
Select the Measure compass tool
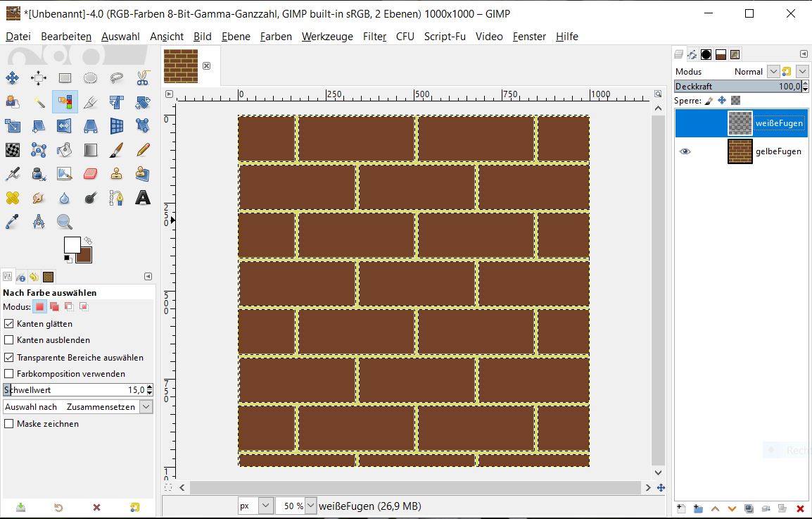pyautogui.click(x=38, y=221)
